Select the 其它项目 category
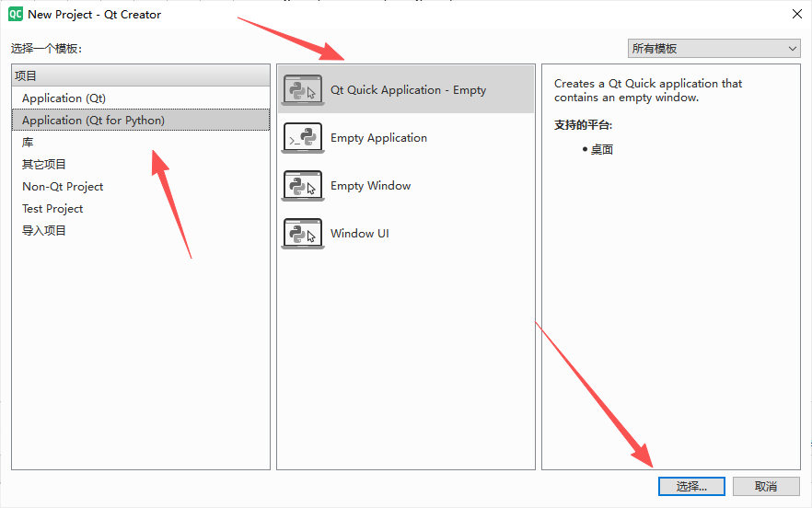The width and height of the screenshot is (812, 508). [141, 165]
